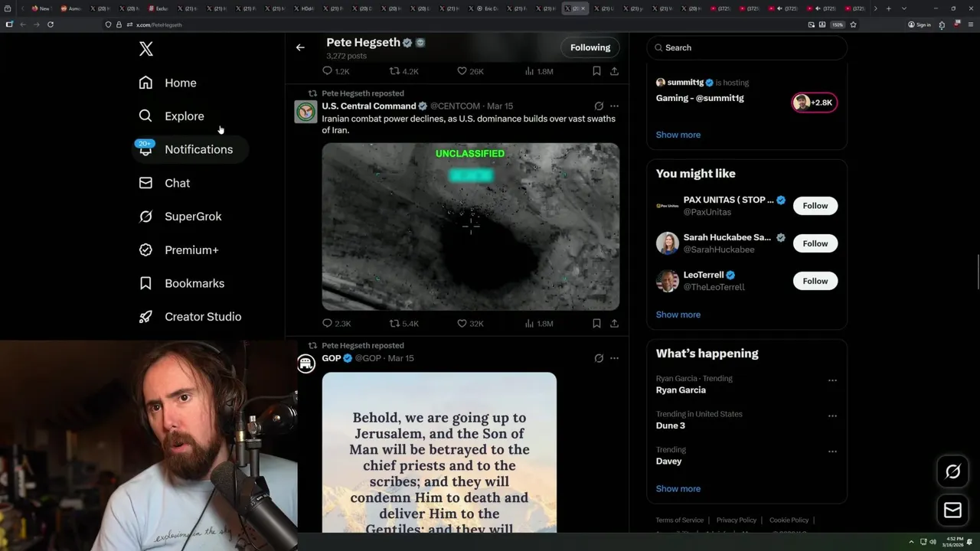The width and height of the screenshot is (980, 551).
Task: Show more under What's happening
Action: [x=678, y=489]
